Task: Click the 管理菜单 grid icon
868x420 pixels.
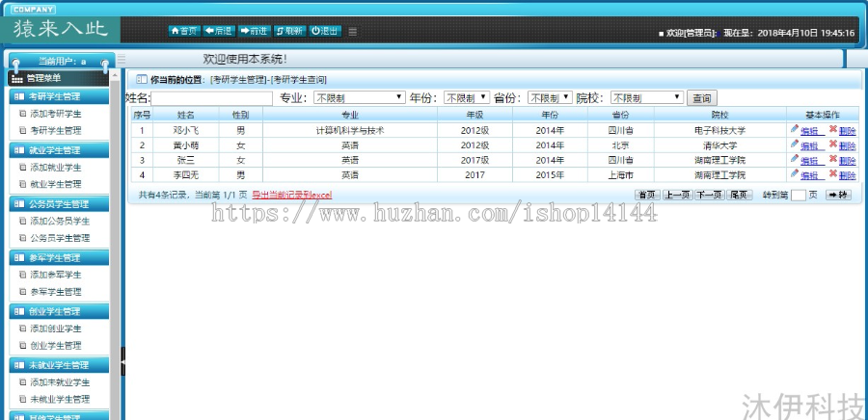Action: tap(17, 78)
